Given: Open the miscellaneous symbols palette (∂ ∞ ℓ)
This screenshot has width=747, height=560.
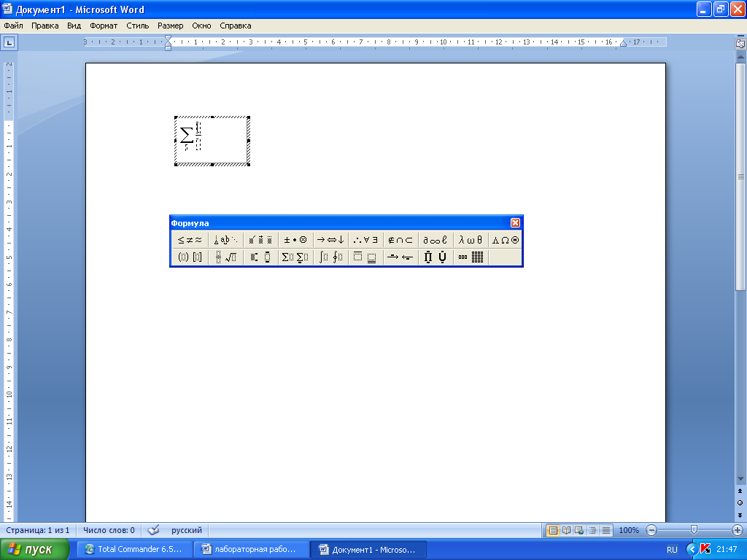Looking at the screenshot, I should 436,240.
